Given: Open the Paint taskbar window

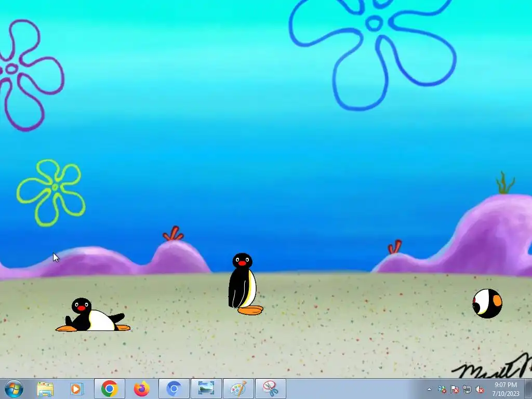Looking at the screenshot, I should (x=238, y=389).
